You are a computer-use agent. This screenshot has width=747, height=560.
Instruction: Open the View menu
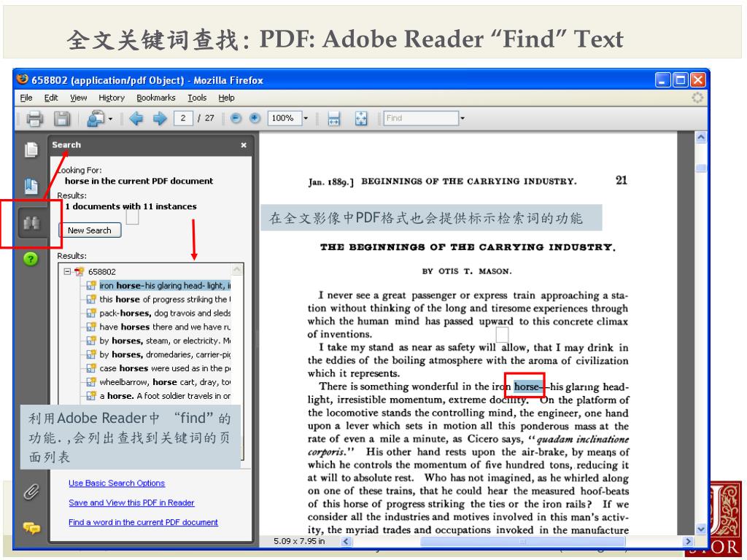point(79,98)
